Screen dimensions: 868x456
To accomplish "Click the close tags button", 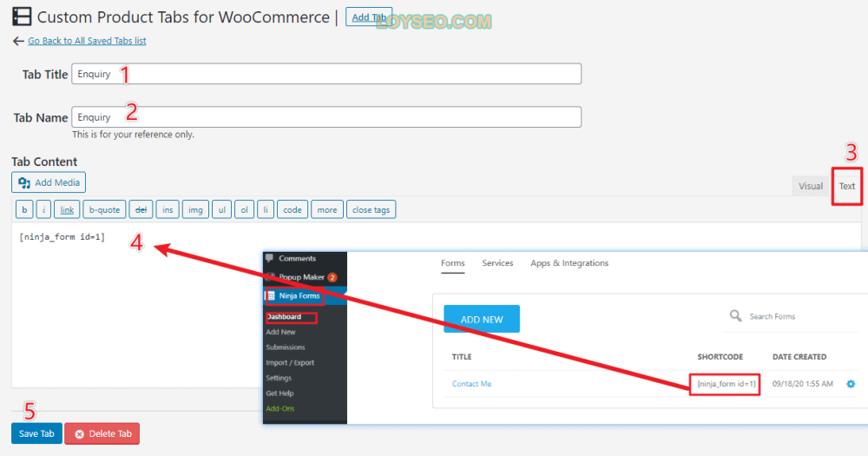I will [371, 209].
